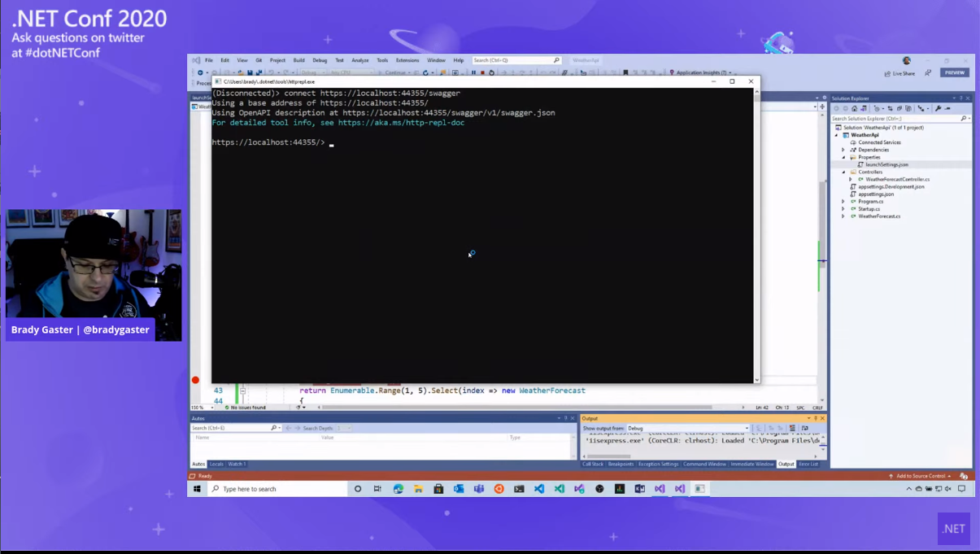Viewport: 980px width, 554px height.
Task: Click the Stop Debugging red square icon
Action: [482, 72]
